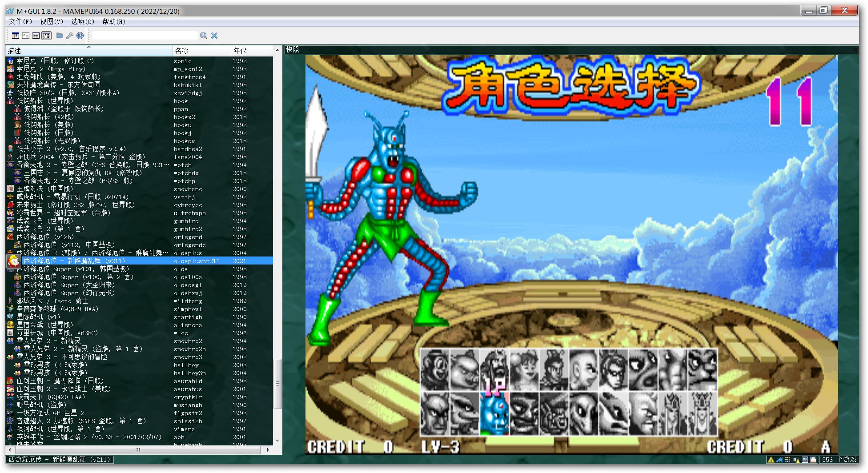Select 雇佣兵 2004 (突击骑兵) row
The height and width of the screenshot is (473, 868).
[140, 157]
